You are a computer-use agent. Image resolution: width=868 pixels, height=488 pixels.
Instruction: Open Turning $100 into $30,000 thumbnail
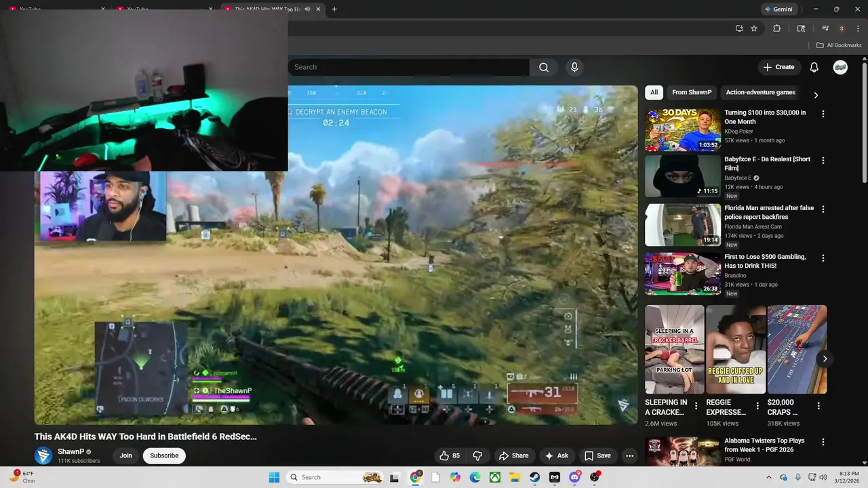[683, 129]
